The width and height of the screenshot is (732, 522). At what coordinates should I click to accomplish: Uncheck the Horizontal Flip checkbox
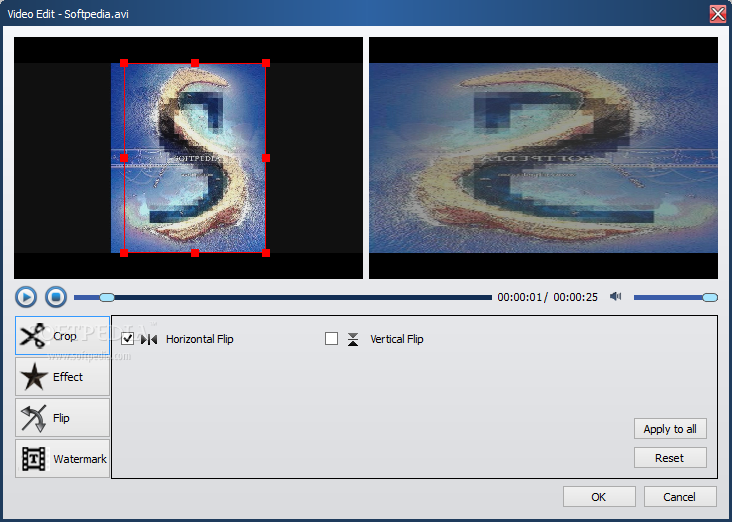pos(127,339)
